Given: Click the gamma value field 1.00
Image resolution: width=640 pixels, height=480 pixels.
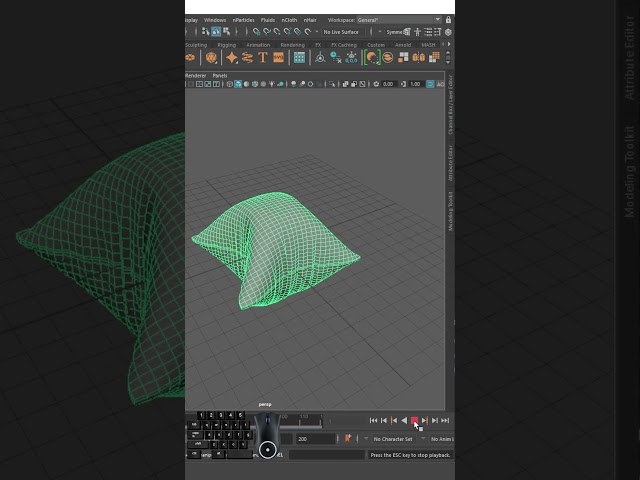Looking at the screenshot, I should pyautogui.click(x=416, y=84).
